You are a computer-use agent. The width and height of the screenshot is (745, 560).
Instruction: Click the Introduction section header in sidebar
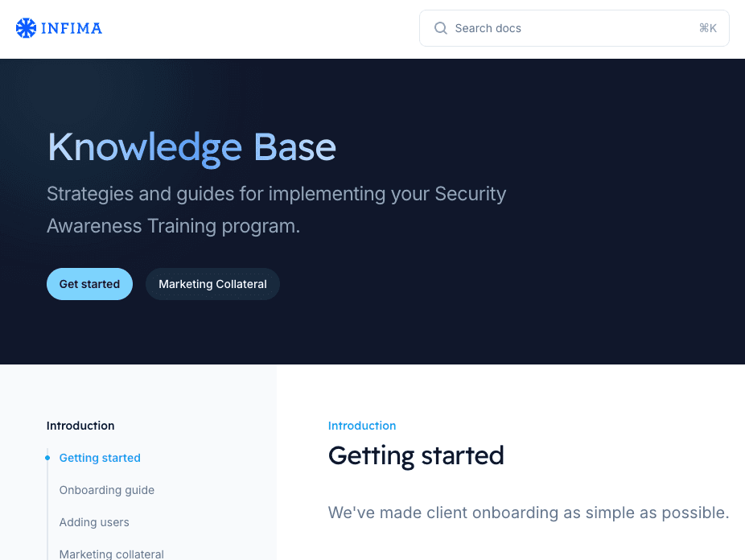[80, 426]
